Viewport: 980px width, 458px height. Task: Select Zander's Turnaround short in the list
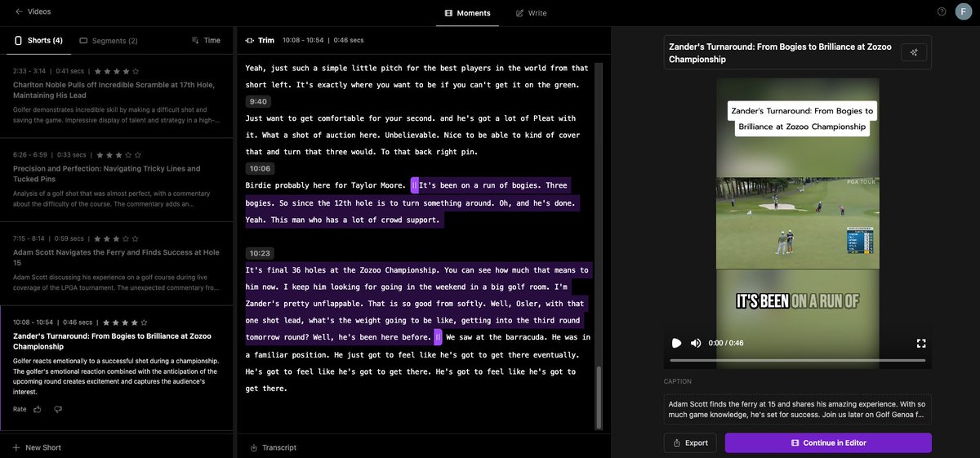click(116, 367)
